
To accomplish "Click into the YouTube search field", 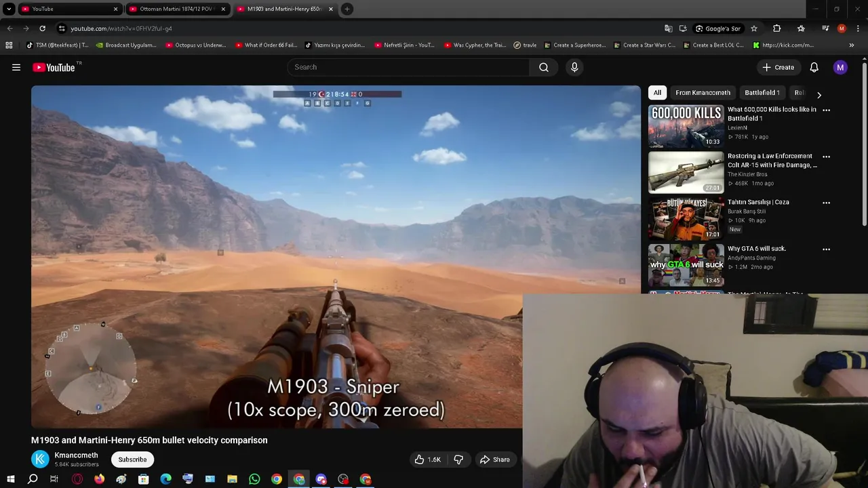I will [x=409, y=67].
